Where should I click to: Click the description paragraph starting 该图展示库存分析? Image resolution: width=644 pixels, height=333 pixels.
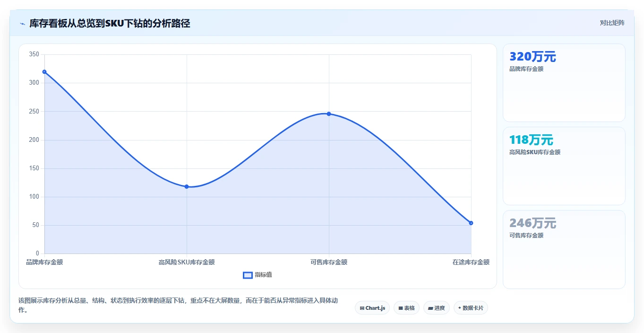point(178,306)
